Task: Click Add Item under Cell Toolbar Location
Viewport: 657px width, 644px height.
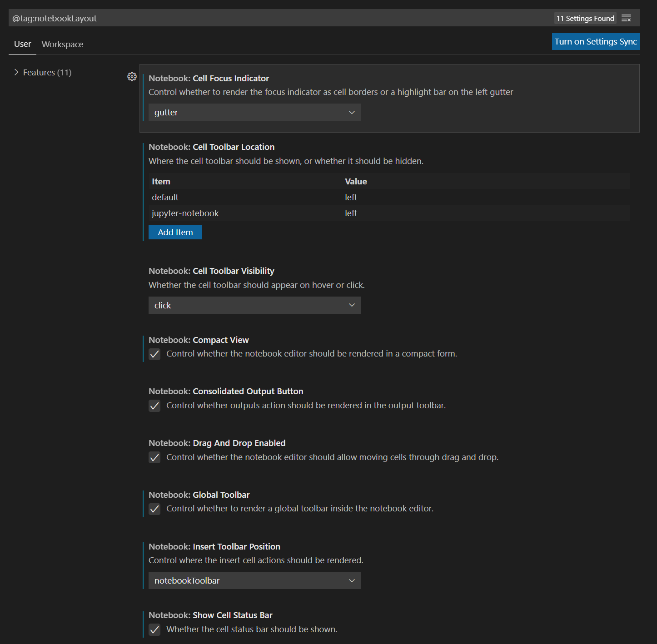Action: point(175,232)
